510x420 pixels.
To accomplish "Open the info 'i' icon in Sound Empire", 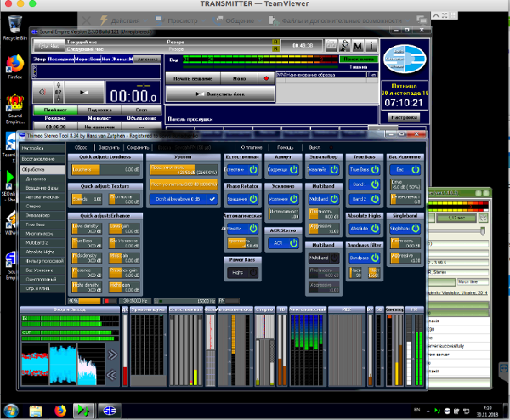I will (x=371, y=46).
